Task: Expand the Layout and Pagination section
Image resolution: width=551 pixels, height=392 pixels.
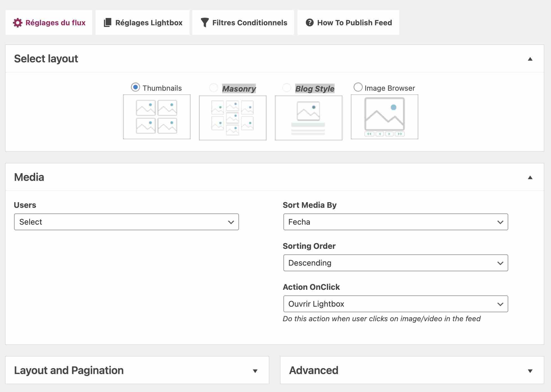Action: [x=255, y=371]
